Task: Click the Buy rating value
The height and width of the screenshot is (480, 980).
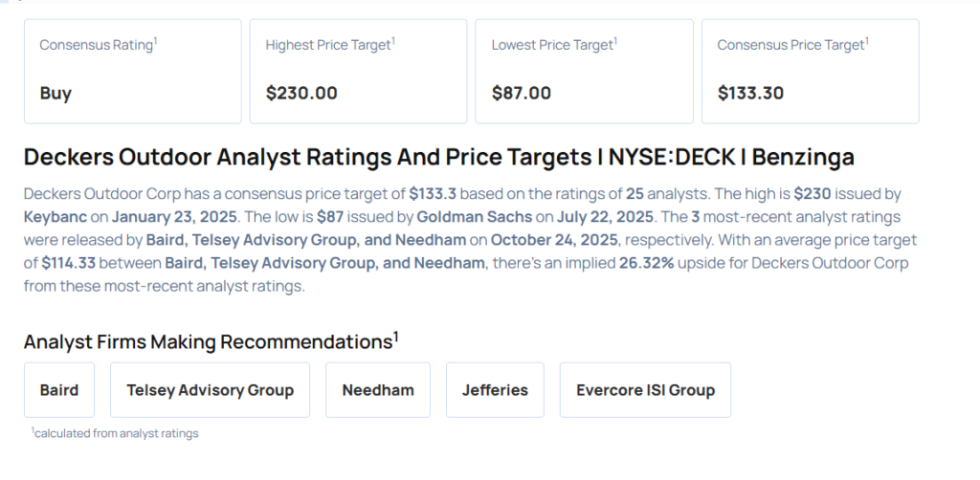Action: [56, 94]
